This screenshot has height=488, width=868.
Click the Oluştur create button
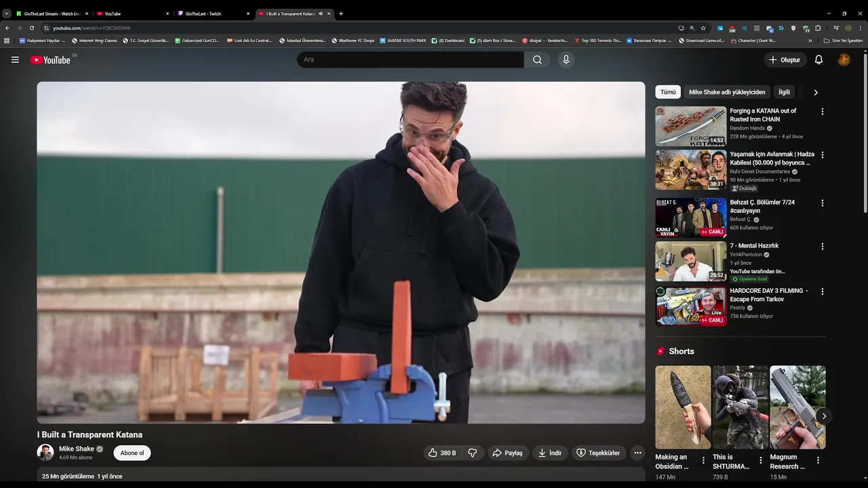[x=785, y=60]
